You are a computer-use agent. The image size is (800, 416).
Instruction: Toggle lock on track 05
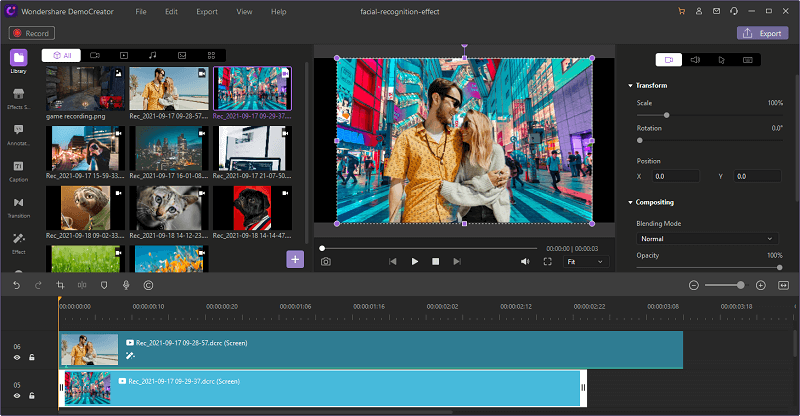32,396
